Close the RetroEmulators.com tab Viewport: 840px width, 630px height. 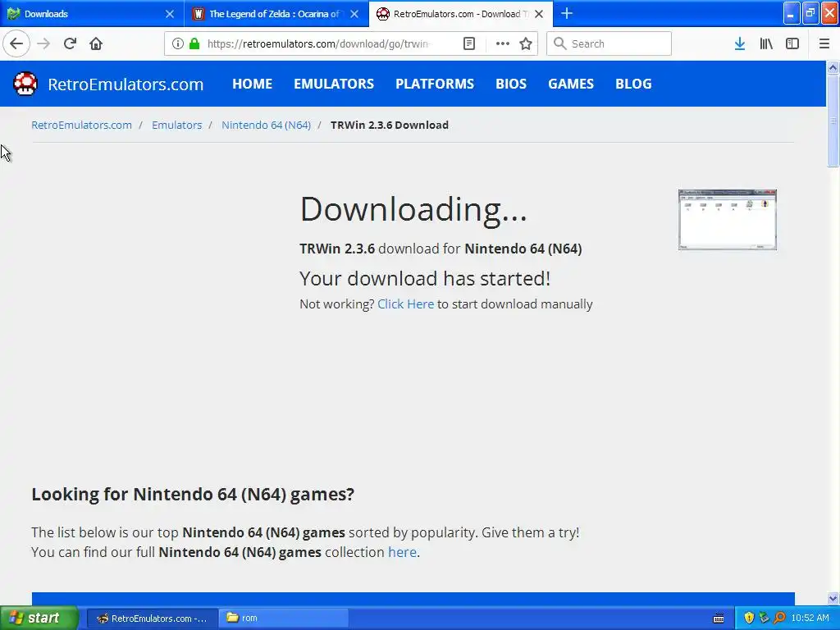540,14
